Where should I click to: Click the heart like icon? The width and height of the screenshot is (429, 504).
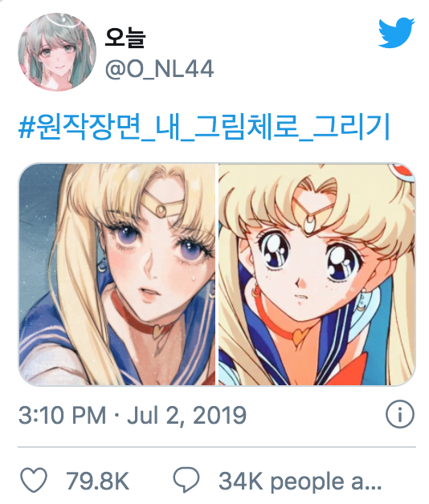click(x=34, y=481)
